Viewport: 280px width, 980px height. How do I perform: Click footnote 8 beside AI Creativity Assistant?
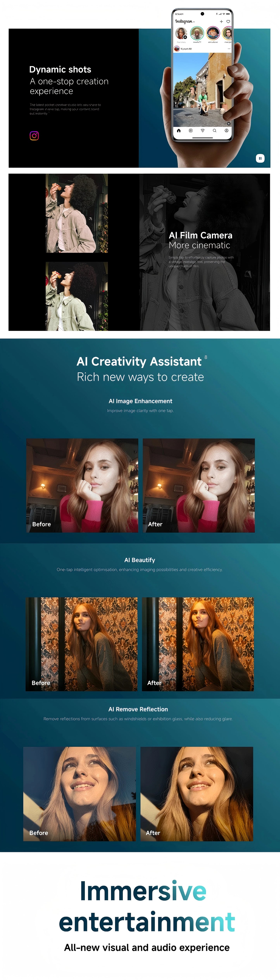click(206, 357)
